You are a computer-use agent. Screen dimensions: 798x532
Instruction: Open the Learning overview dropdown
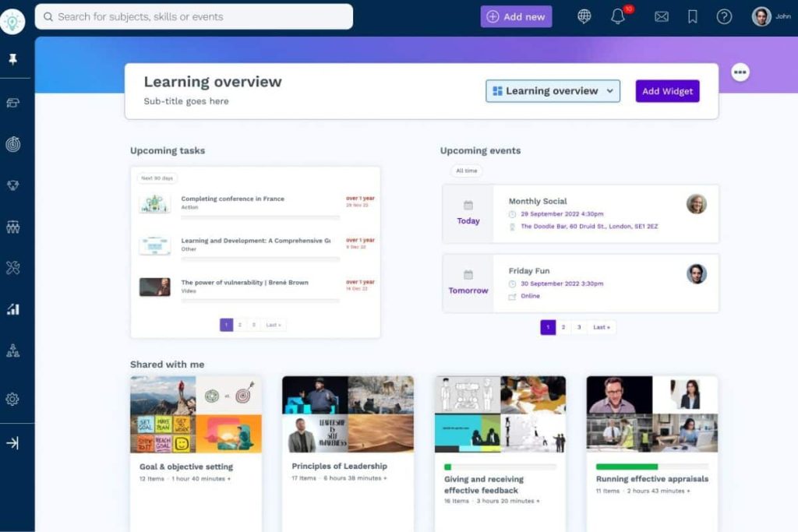click(553, 91)
